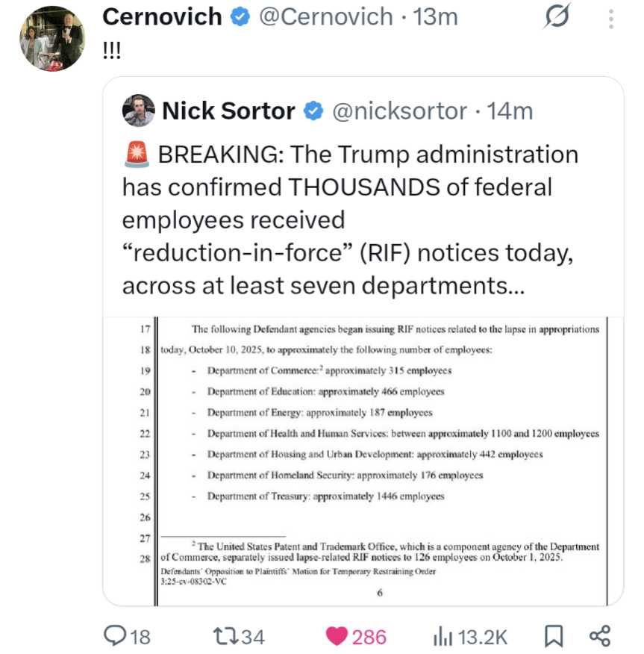This screenshot has height=654, width=644.
Task: Open the Nick Sortor display name
Action: (x=228, y=111)
